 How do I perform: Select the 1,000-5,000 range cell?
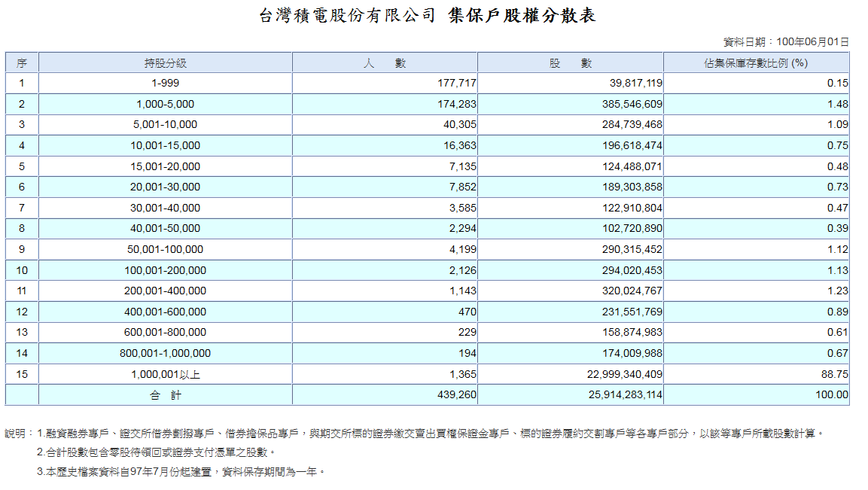pos(165,104)
